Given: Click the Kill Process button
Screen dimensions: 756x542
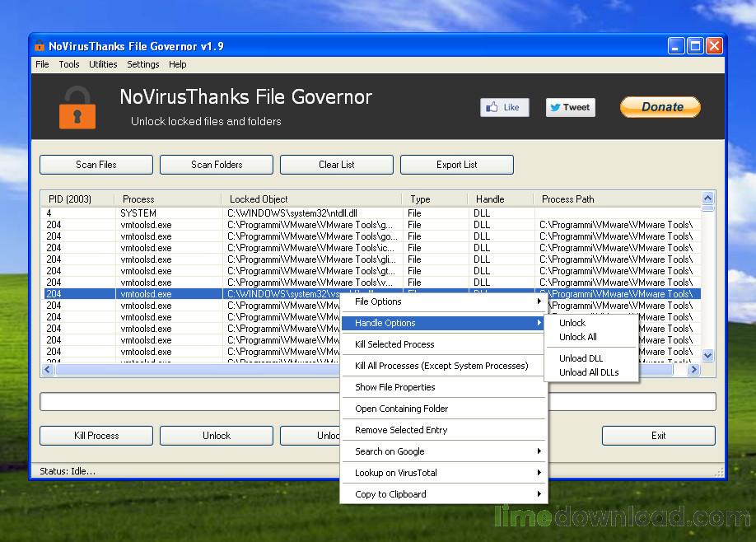Looking at the screenshot, I should [96, 436].
